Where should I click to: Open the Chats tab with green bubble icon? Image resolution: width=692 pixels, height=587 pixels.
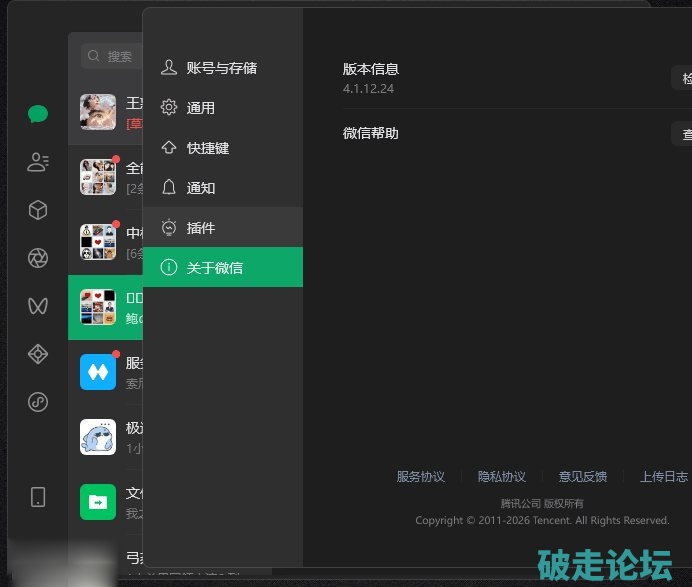point(38,114)
